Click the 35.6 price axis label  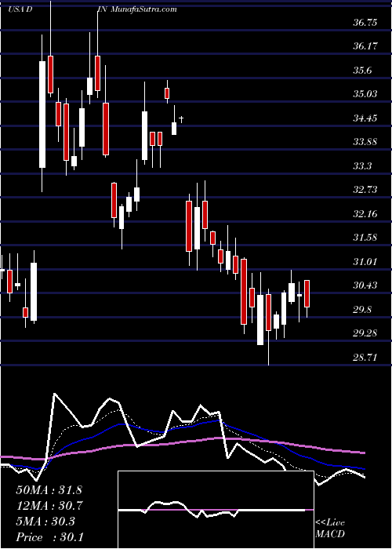click(362, 71)
